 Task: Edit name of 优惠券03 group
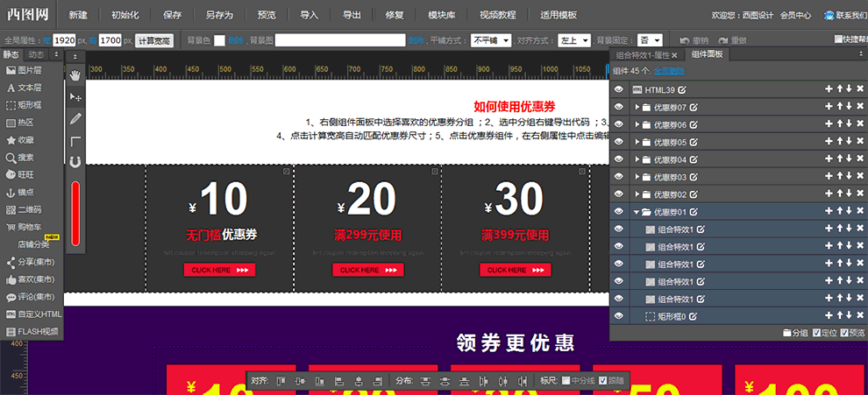point(693,177)
